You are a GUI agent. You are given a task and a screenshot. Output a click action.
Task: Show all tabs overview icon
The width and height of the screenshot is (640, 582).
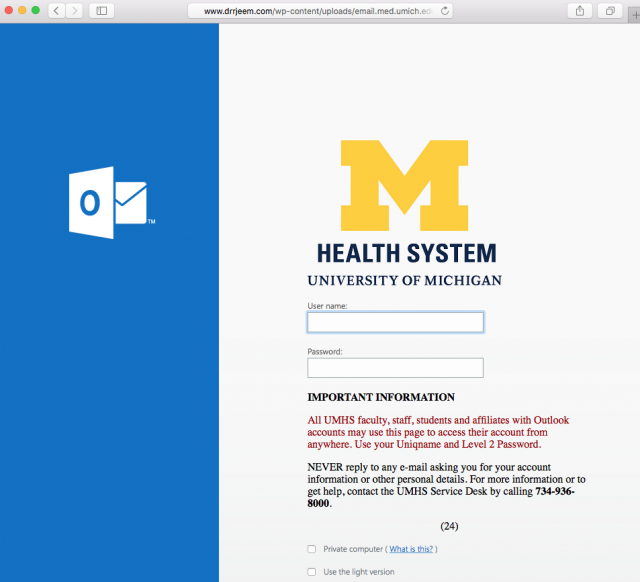click(610, 11)
